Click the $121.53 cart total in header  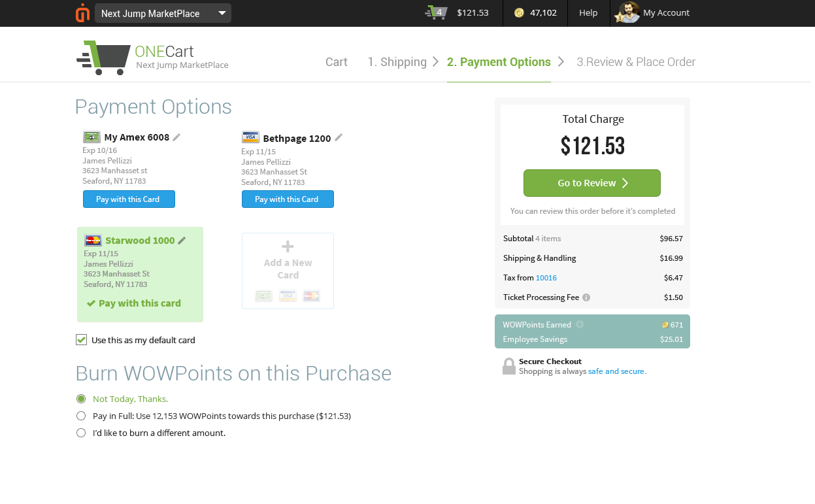[473, 12]
